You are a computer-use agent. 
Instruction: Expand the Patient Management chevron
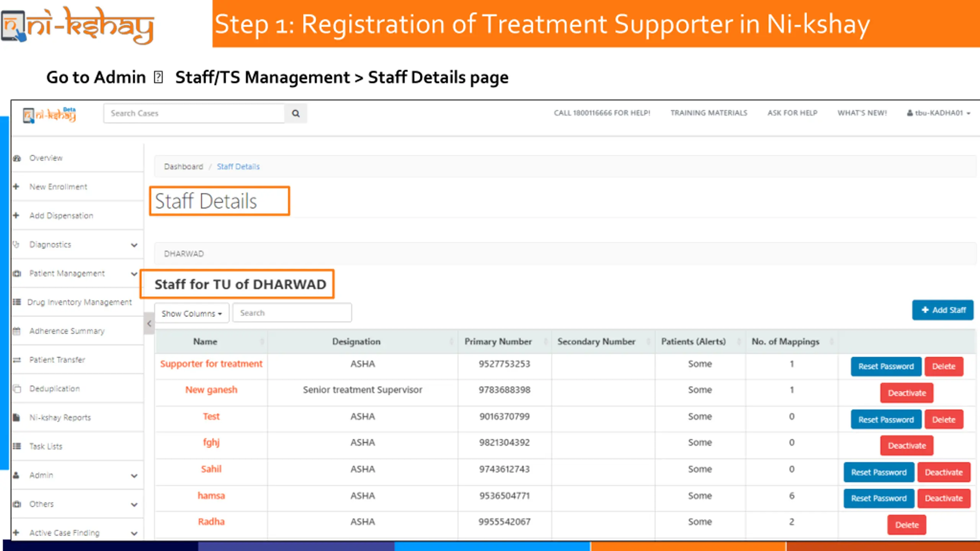point(134,274)
